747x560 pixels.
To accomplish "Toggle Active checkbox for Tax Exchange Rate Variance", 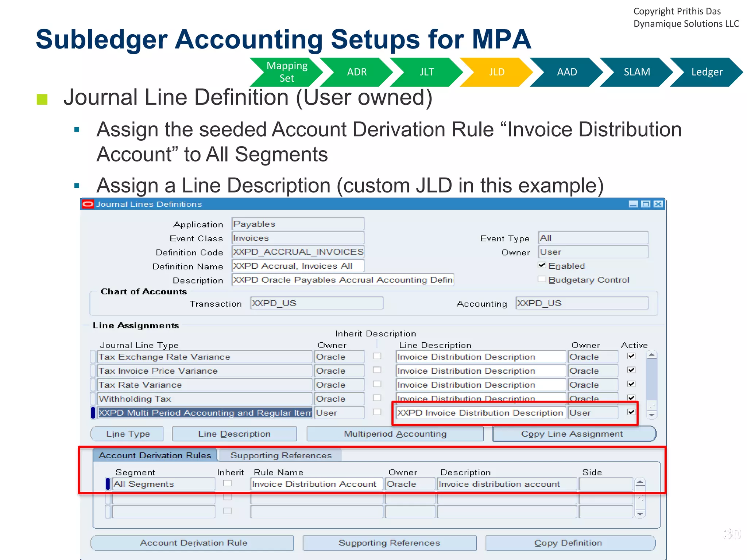I will tap(631, 356).
